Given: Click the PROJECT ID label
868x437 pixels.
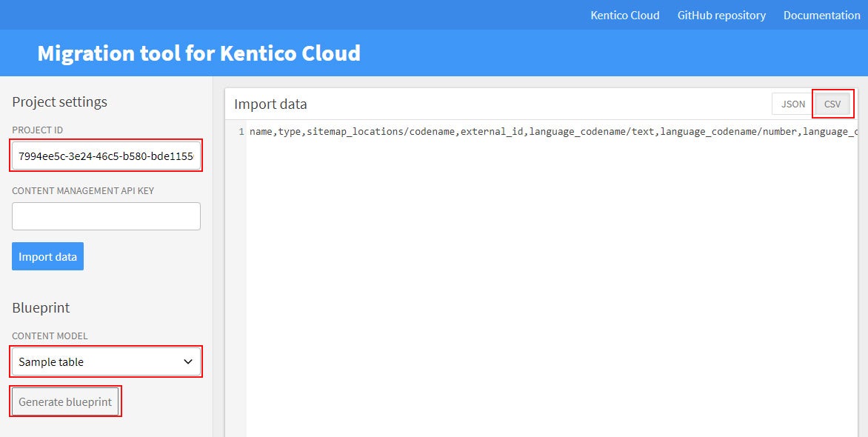Looking at the screenshot, I should tap(38, 130).
